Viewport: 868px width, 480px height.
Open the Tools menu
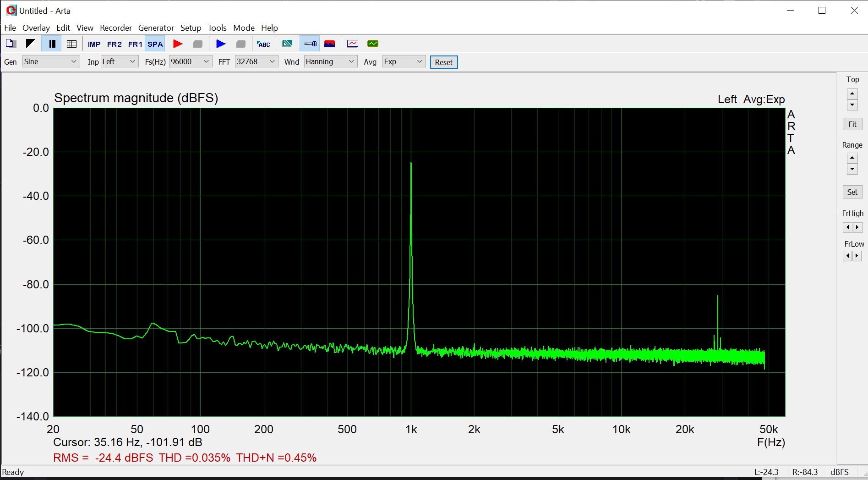(217, 28)
